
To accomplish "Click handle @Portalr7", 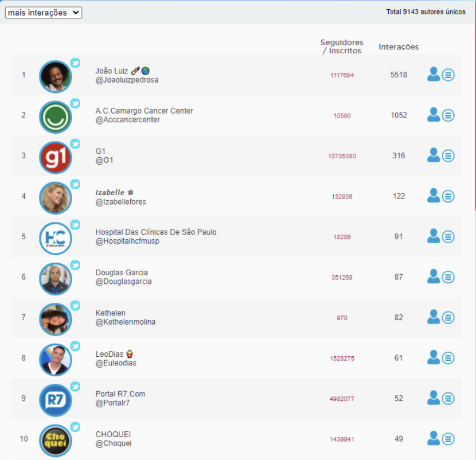I will (112, 403).
